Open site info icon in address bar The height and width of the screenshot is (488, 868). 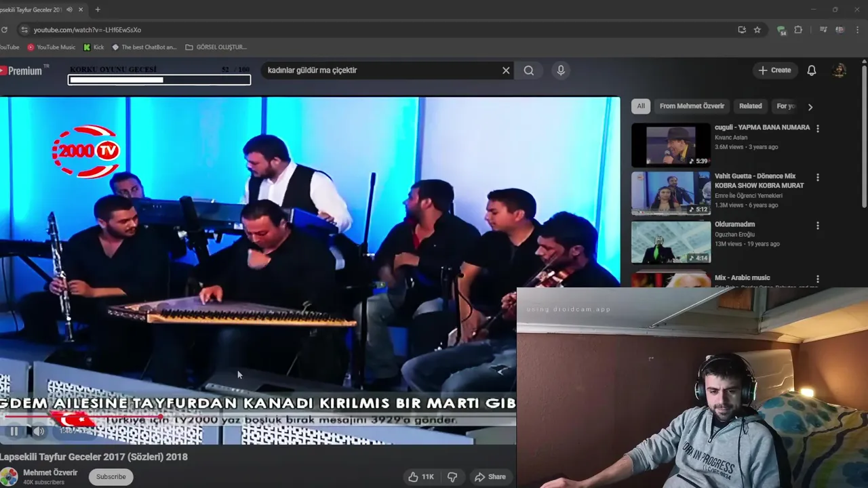[24, 30]
